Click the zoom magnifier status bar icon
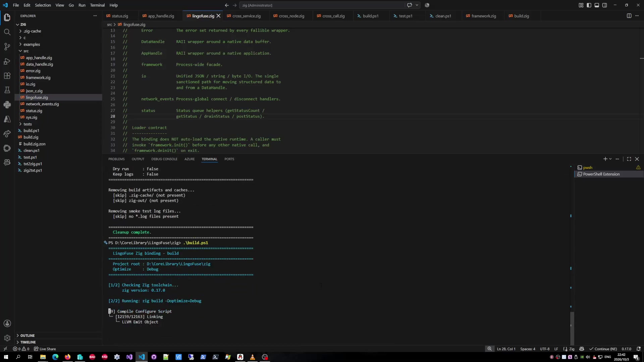The height and width of the screenshot is (362, 644). (x=490, y=349)
